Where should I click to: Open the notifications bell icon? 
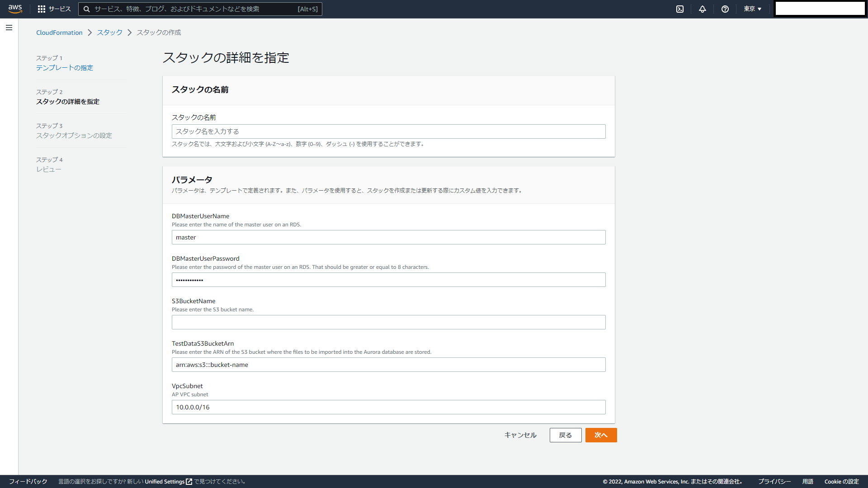[x=702, y=9]
